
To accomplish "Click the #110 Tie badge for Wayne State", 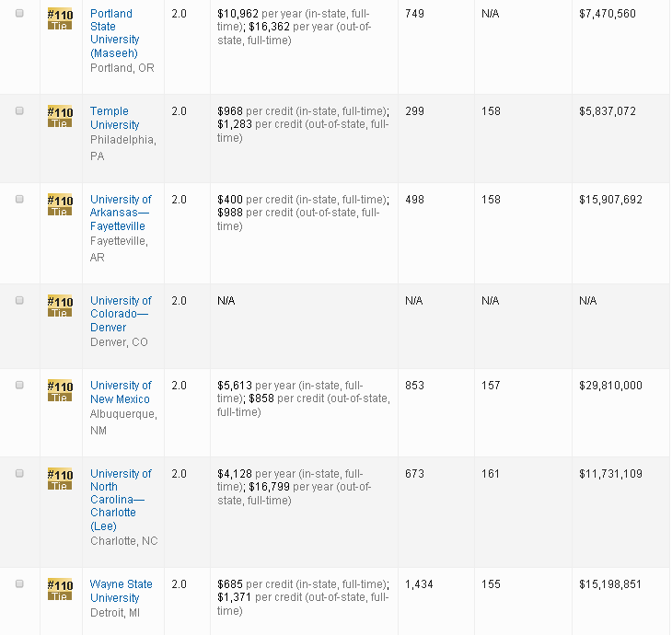I will point(60,589).
